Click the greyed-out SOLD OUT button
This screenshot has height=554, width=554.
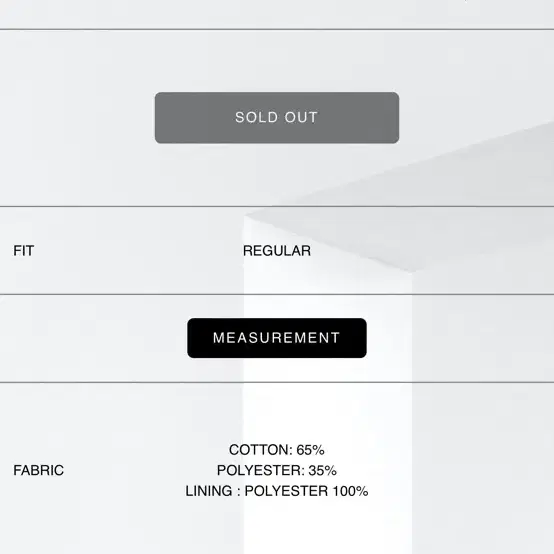point(277,118)
